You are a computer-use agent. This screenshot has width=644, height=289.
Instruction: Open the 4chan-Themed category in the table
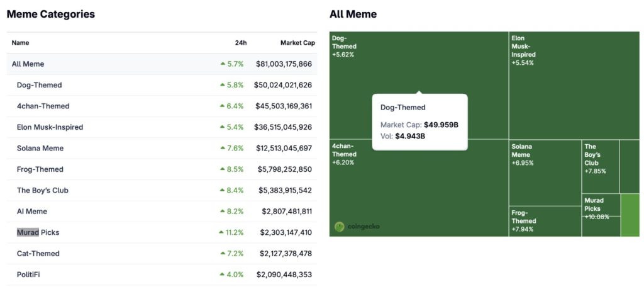tap(43, 106)
